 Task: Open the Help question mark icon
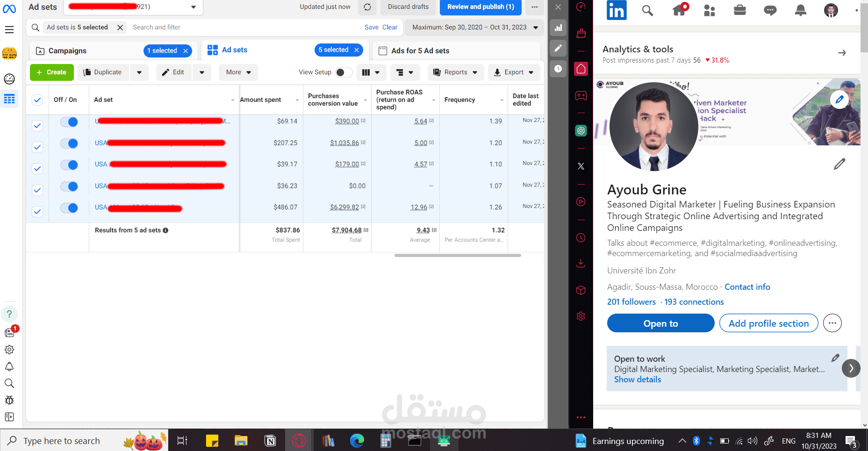pyautogui.click(x=9, y=314)
